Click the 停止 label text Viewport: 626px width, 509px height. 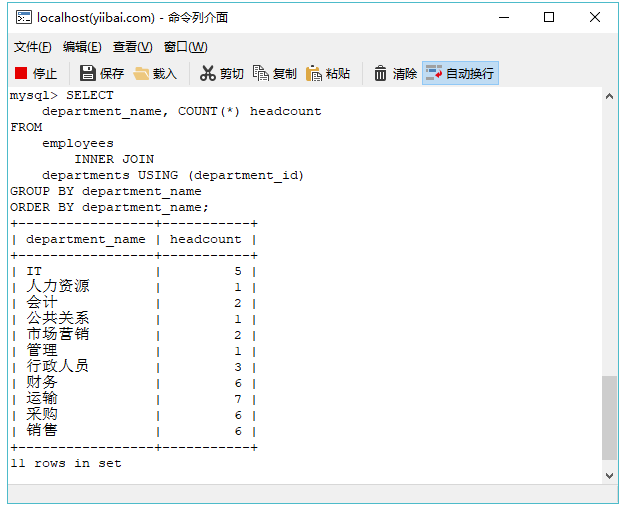pyautogui.click(x=45, y=73)
